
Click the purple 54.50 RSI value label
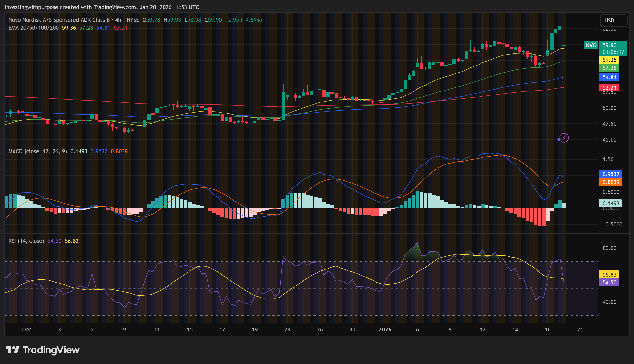coord(609,283)
